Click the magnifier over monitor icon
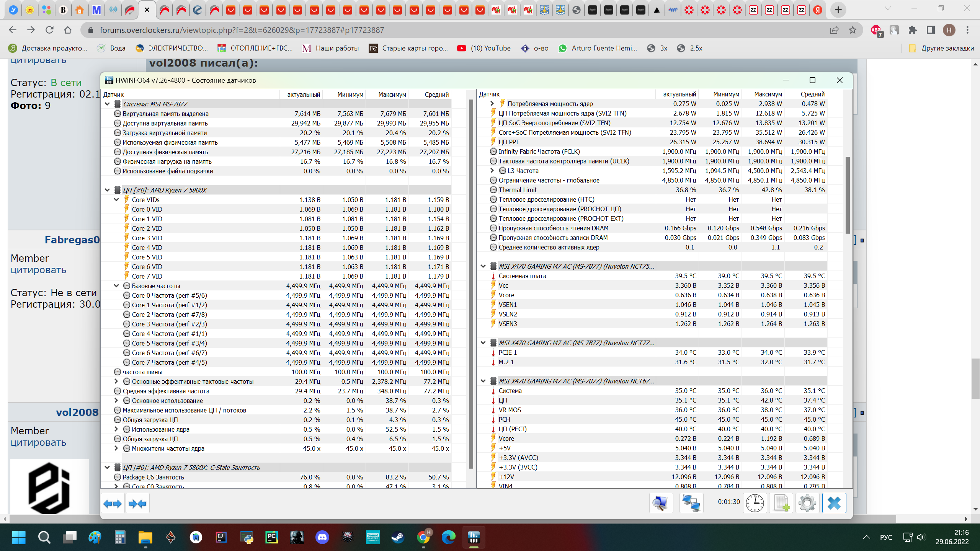The image size is (980, 551). pyautogui.click(x=661, y=503)
